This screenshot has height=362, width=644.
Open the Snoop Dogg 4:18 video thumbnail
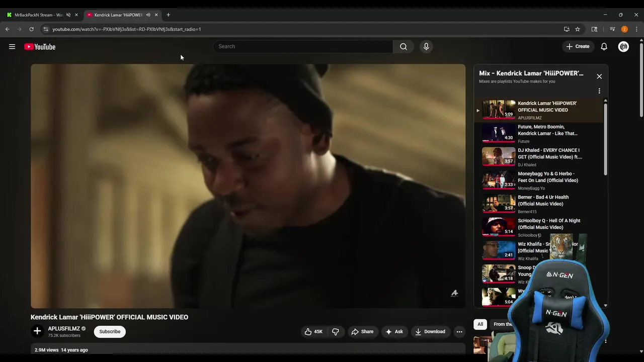pyautogui.click(x=499, y=275)
